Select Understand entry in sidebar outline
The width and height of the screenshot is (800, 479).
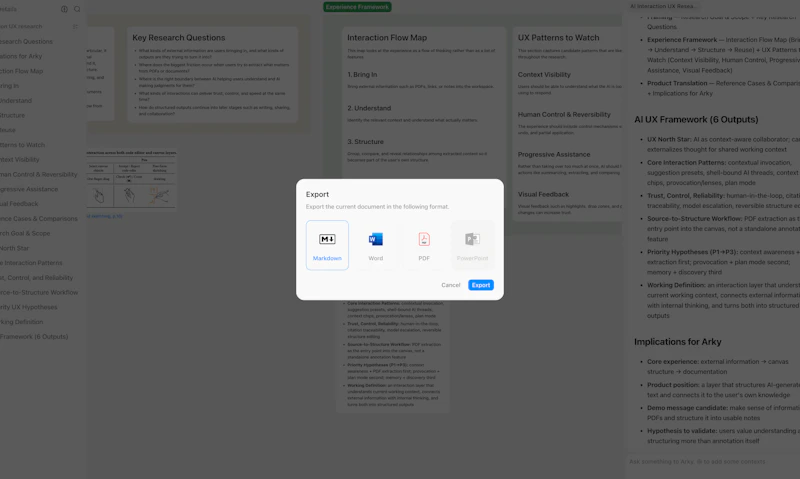(16, 100)
